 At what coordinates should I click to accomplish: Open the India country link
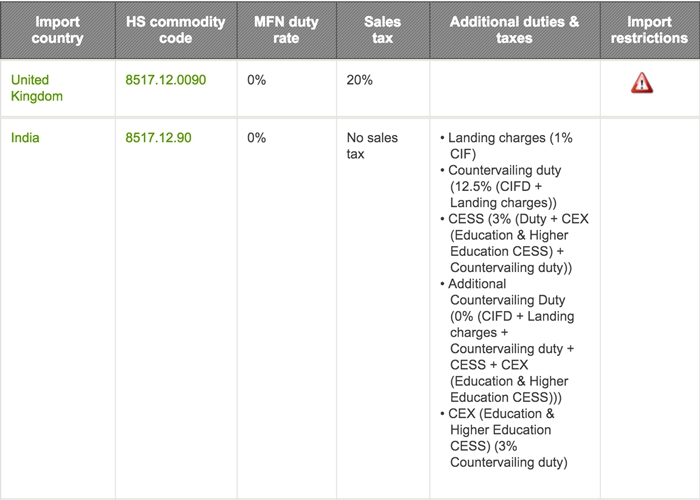25,138
